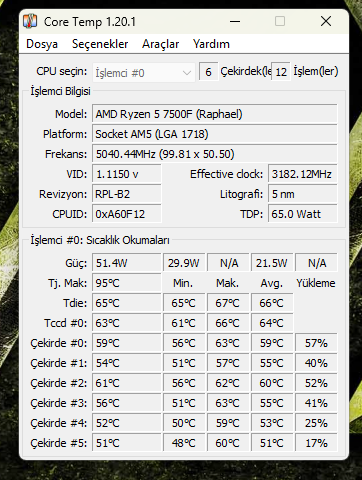Click the CPUID value 0xA60F12

127,214
